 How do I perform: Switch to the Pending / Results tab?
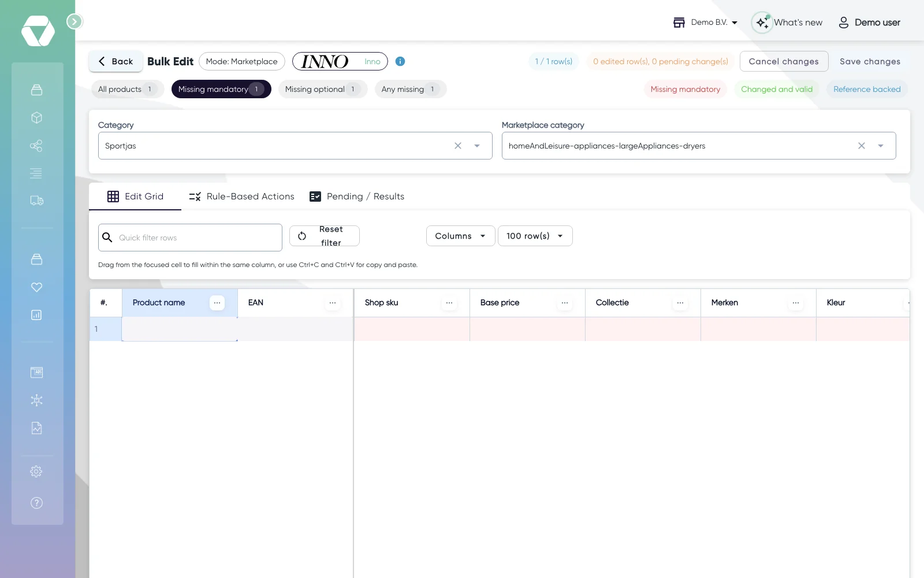[x=357, y=197]
